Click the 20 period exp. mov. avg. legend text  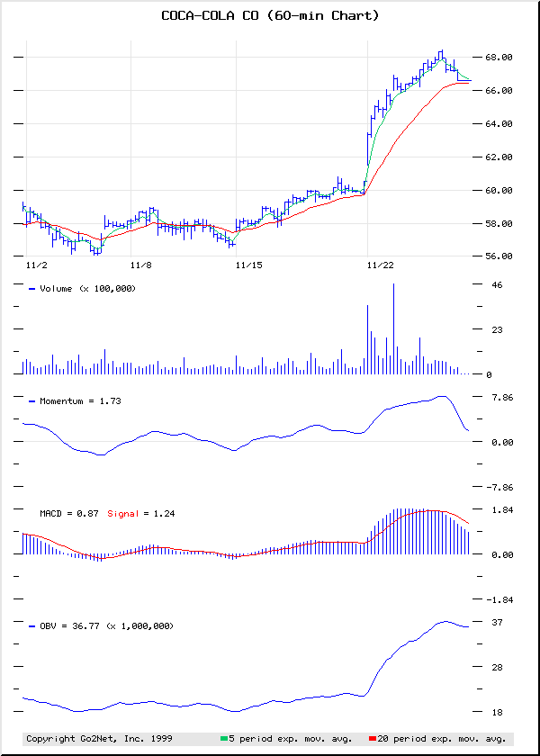442,739
